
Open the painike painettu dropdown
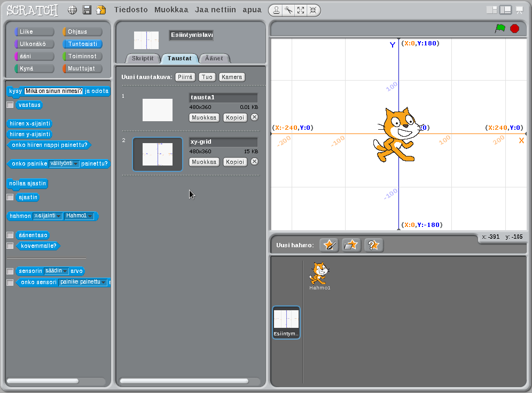point(83,282)
